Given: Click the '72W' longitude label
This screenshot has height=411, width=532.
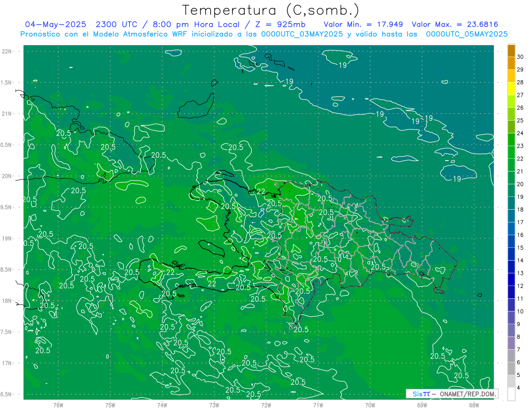Looking at the screenshot, I should (266, 405).
